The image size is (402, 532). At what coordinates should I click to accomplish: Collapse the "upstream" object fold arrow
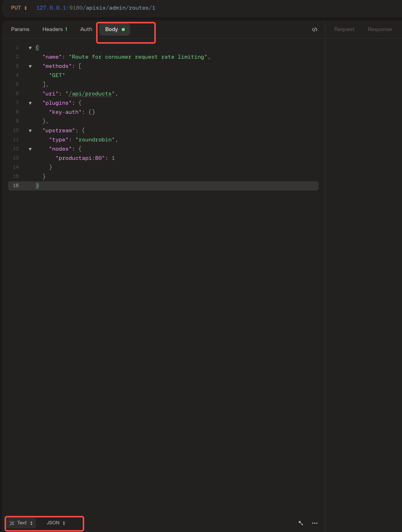(x=30, y=131)
